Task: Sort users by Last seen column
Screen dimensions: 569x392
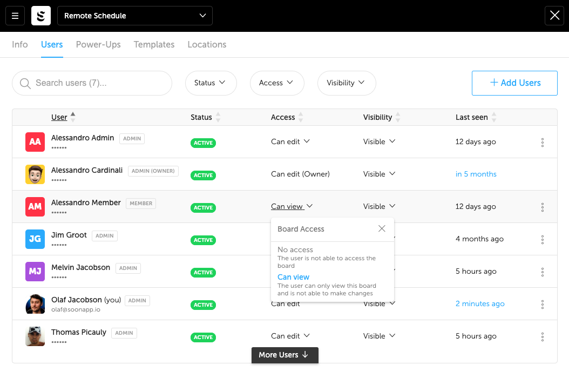Action: coord(472,117)
